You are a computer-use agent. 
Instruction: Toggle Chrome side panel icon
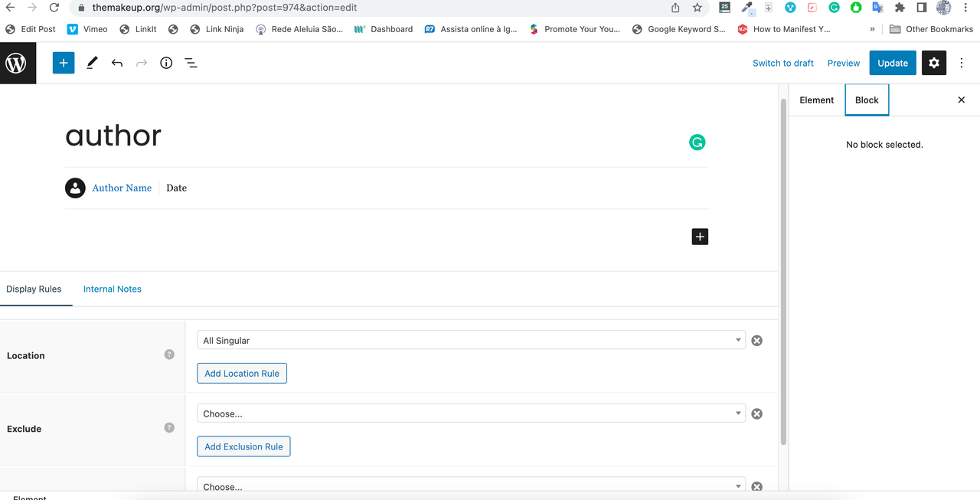921,8
